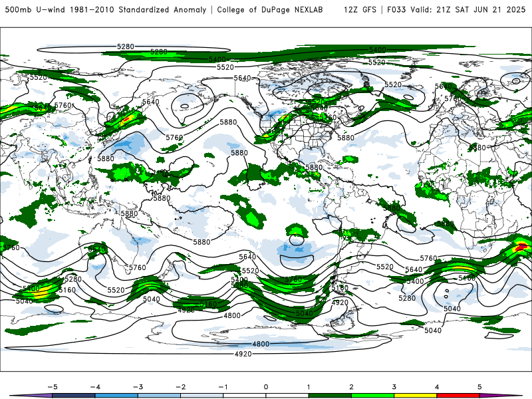Select the dark navy swatch between -5 and -4

pos(74,396)
